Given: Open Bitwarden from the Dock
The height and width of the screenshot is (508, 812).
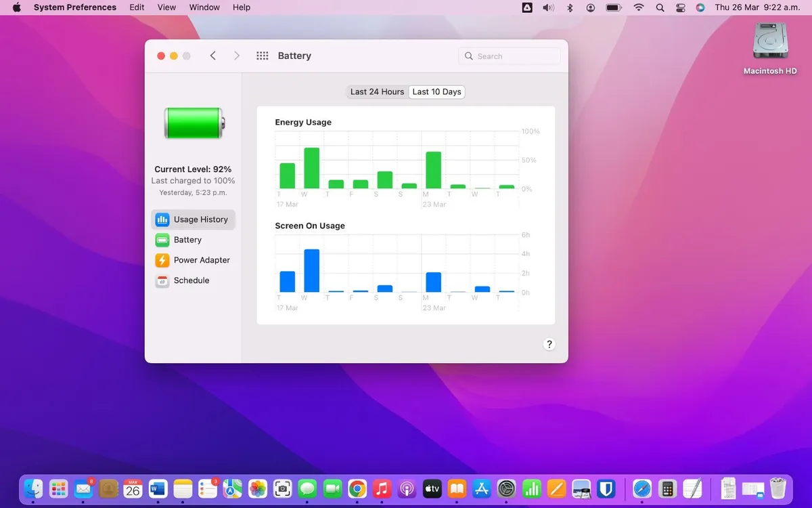Looking at the screenshot, I should 607,488.
